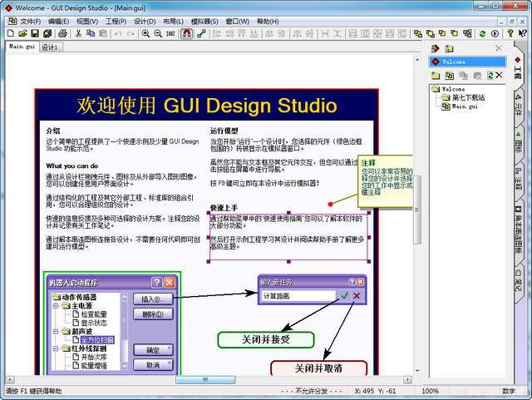Add new design file in project panel
Image resolution: width=532 pixels, height=400 pixels.
[449, 76]
